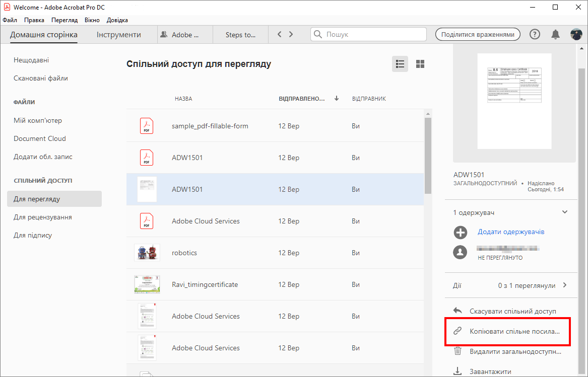Expand the Дії activity chevron
588x377 pixels.
pyautogui.click(x=565, y=285)
